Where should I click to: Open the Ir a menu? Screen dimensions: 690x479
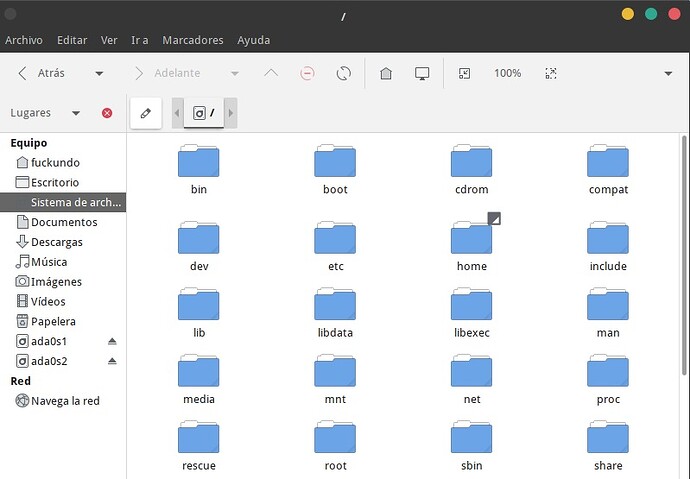click(139, 40)
